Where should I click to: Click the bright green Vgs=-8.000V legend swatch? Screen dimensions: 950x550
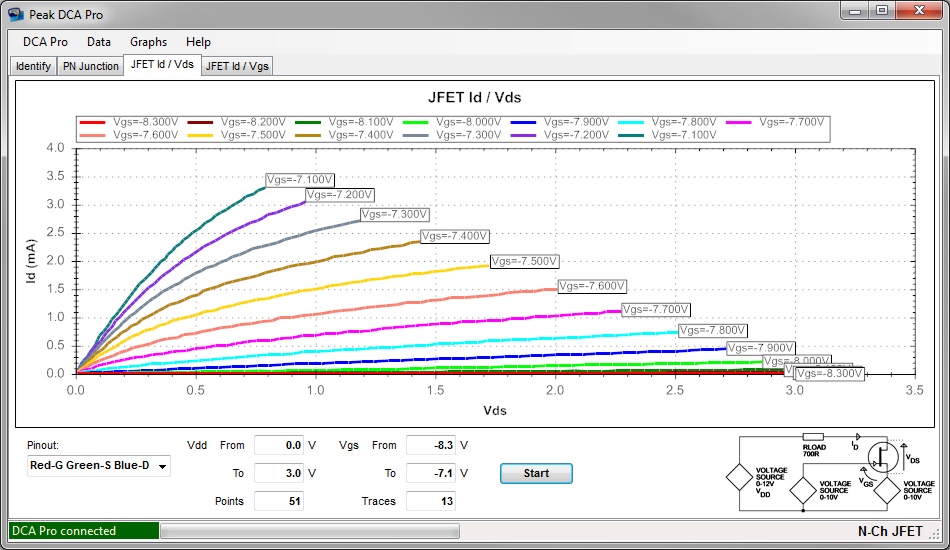pyautogui.click(x=416, y=122)
